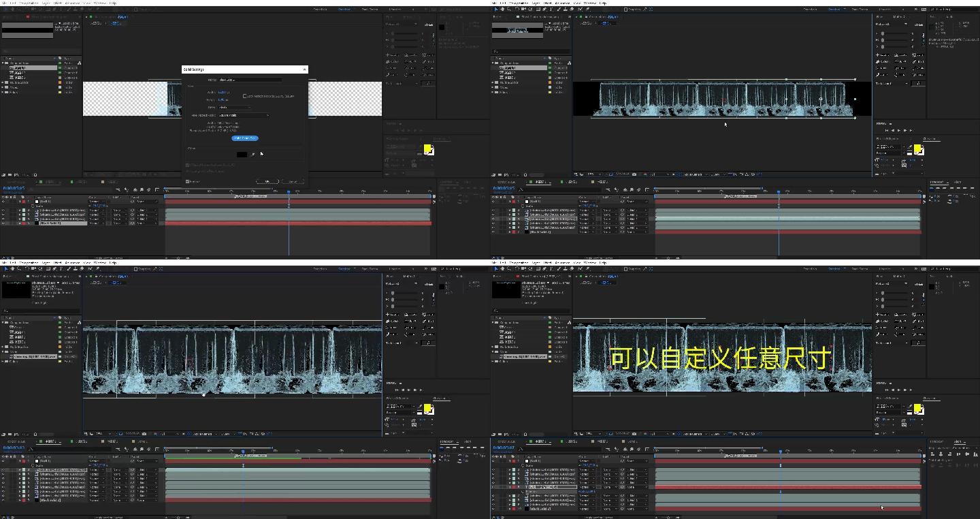Image resolution: width=980 pixels, height=519 pixels.
Task: Click Align Top icon in yellow-caption window
Action: tap(958, 454)
